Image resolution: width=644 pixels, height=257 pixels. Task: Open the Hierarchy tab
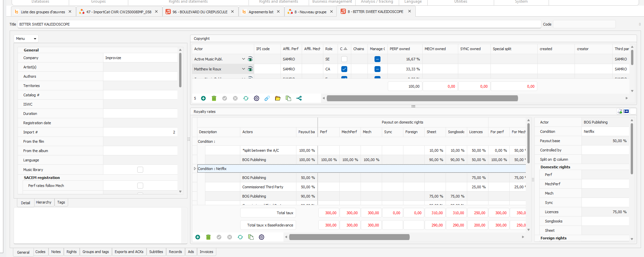[x=44, y=202]
